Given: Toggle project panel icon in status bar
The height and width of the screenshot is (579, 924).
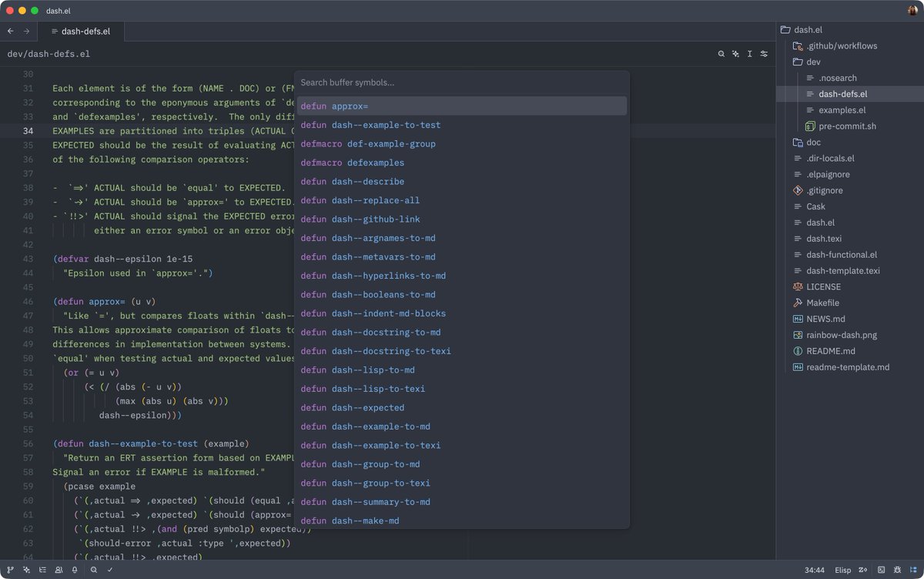Looking at the screenshot, I should click(x=913, y=570).
